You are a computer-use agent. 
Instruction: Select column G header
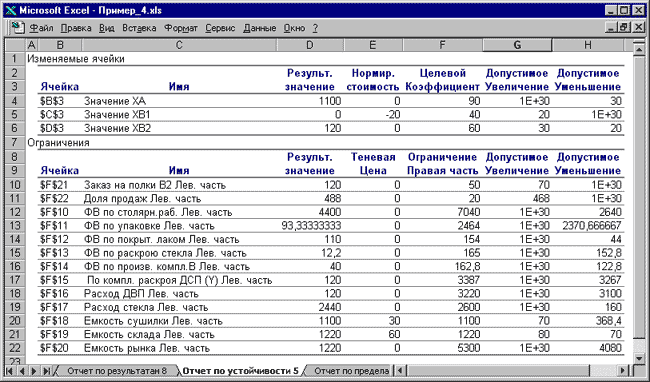point(517,45)
